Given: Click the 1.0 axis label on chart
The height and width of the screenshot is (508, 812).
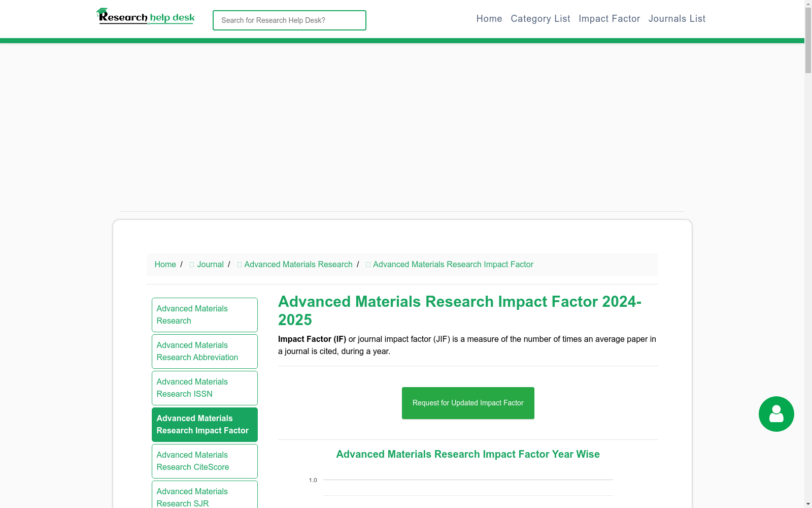Looking at the screenshot, I should [313, 480].
